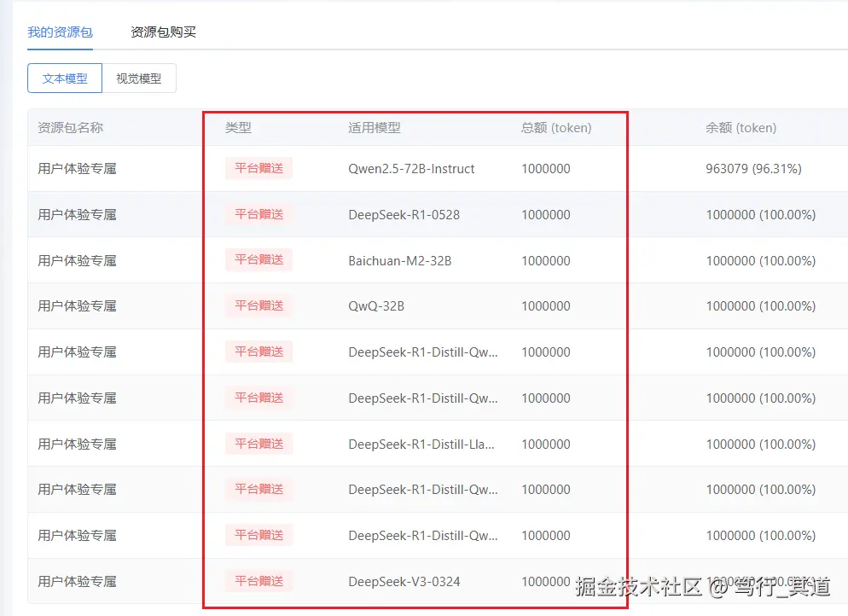Click 用户体验专属 in the Qwen2.5-72B-Instruct row

coord(78,169)
